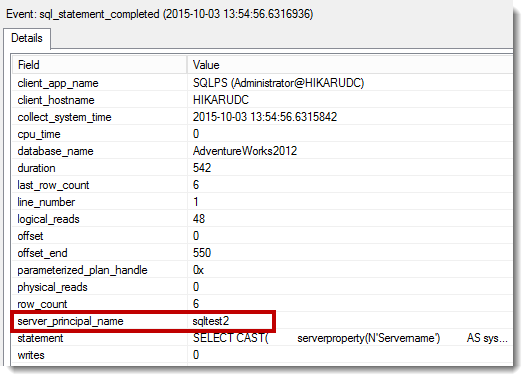Viewport: 528px width, 381px height.
Task: Click the AdventureWorks2012 database_name value
Action: point(245,151)
